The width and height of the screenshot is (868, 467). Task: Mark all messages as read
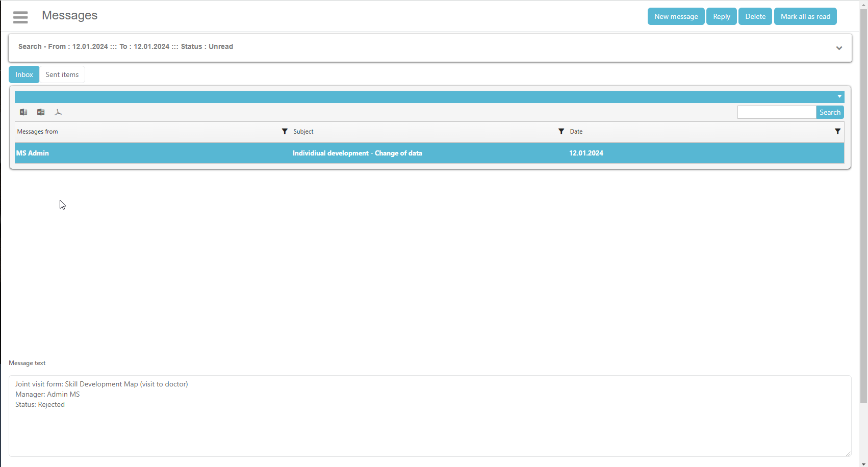coord(805,16)
